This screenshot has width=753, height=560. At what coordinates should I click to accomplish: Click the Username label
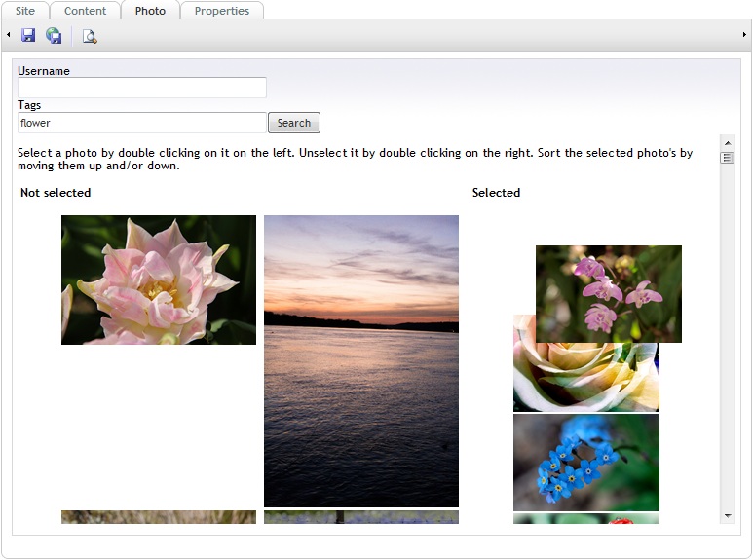(x=44, y=71)
